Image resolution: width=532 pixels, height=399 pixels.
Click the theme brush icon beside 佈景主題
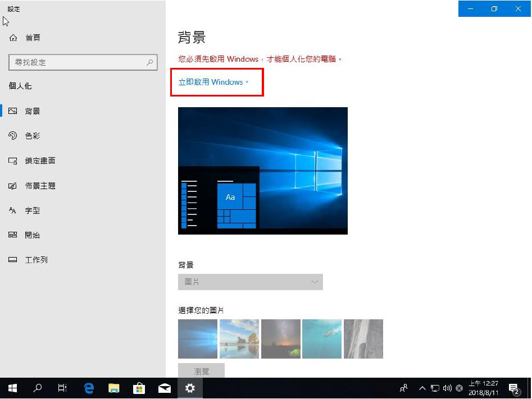point(12,186)
